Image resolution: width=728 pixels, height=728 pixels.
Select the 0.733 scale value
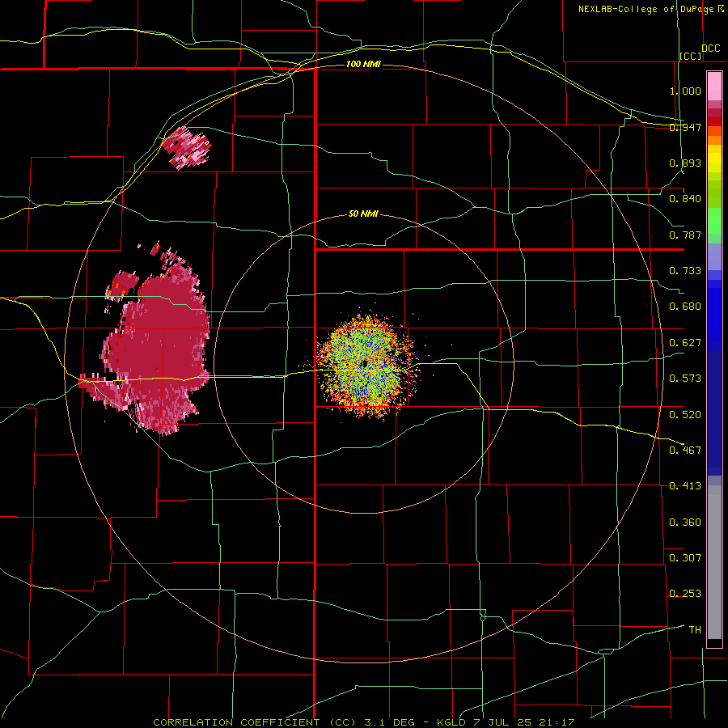685,271
